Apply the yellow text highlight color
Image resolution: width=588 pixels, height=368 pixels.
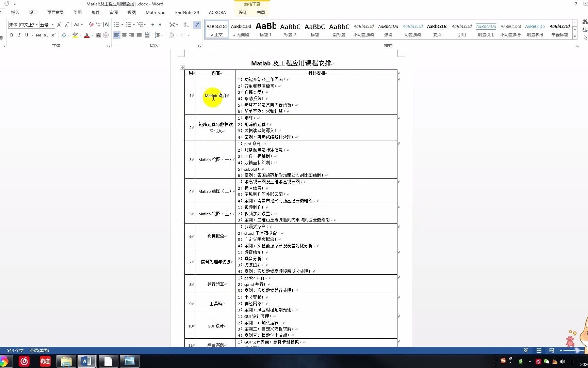(75, 35)
